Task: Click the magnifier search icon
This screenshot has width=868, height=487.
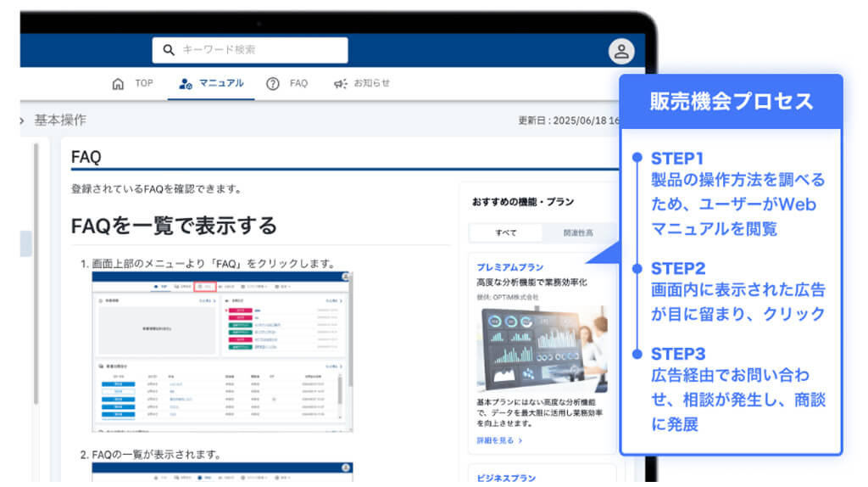Action: click(169, 50)
